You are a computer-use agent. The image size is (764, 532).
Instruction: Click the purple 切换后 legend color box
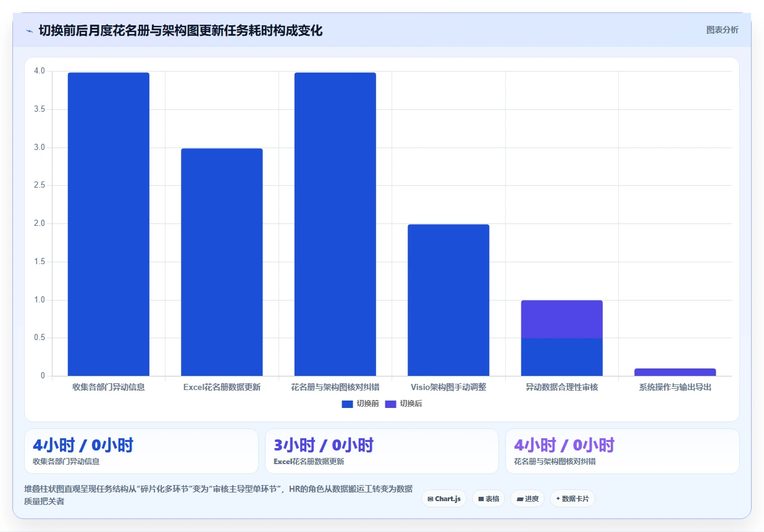coord(390,404)
